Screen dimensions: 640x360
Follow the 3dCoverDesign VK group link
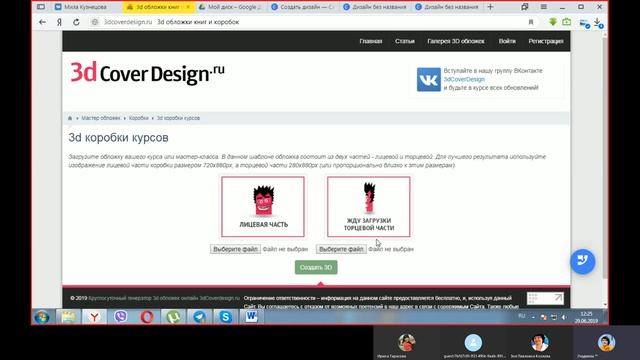coord(464,79)
